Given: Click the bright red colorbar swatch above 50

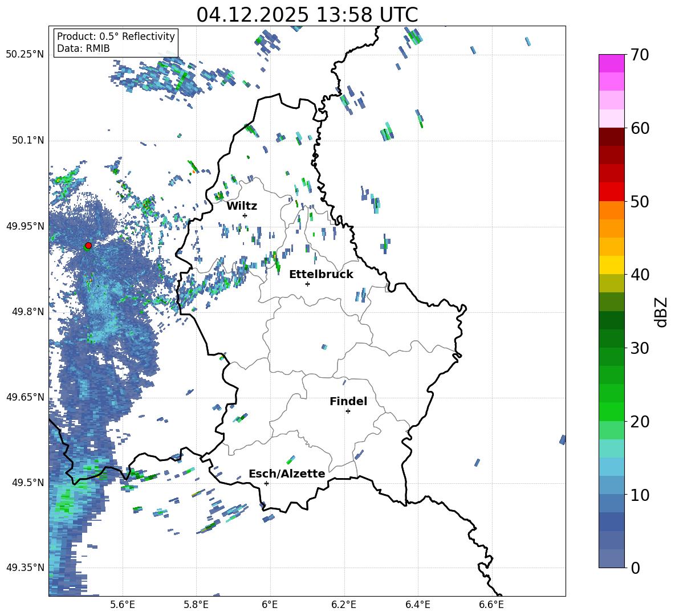Looking at the screenshot, I should click(611, 191).
